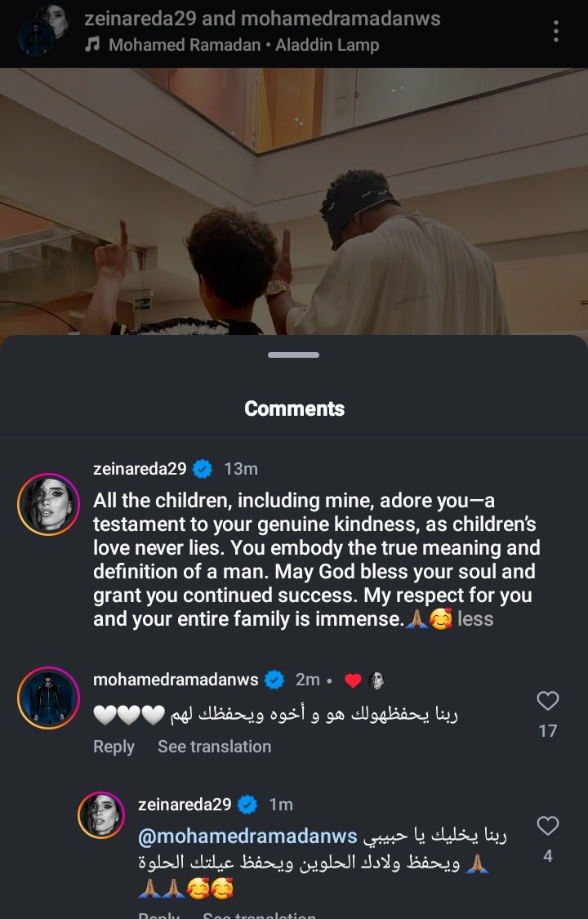This screenshot has width=588, height=919.
Task: Tap the music note audio icon
Action: click(x=92, y=45)
